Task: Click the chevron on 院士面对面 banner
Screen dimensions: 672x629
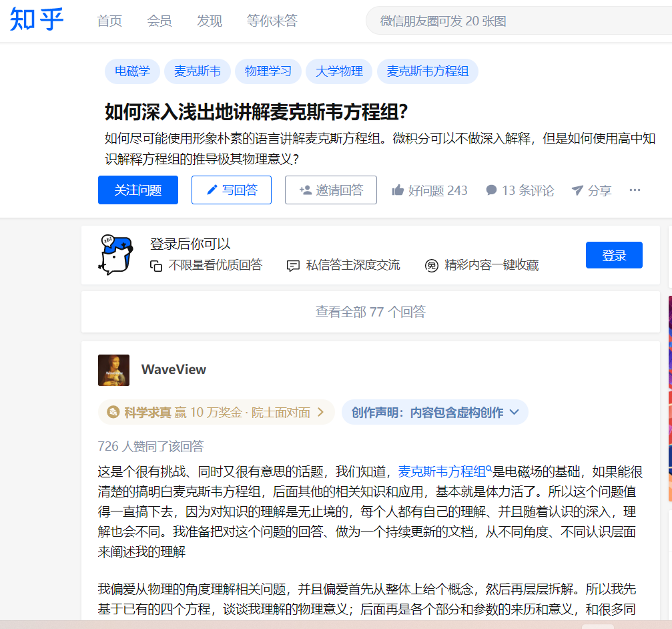Action: (x=320, y=413)
